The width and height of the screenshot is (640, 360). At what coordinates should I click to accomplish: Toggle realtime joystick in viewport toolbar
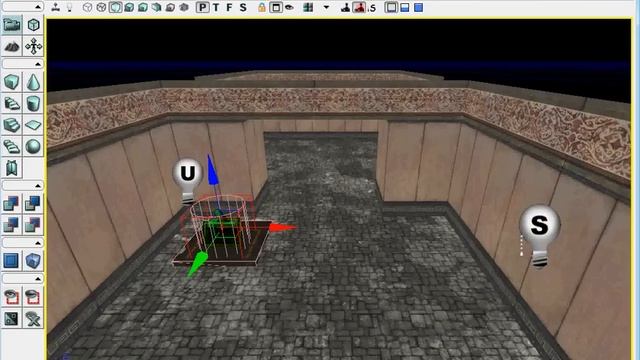pos(56,7)
